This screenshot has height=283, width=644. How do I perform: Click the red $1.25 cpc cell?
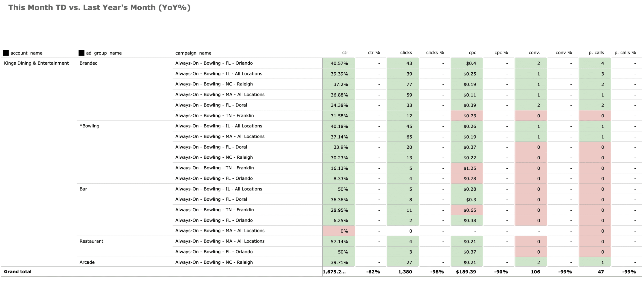click(467, 168)
